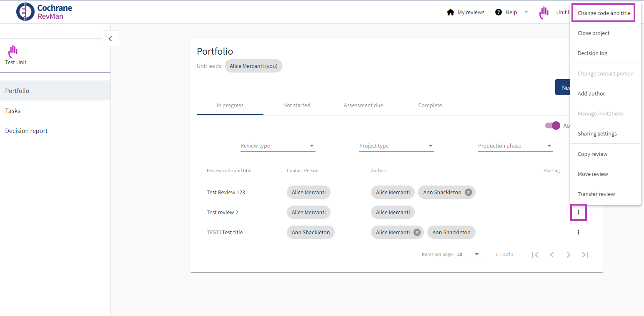Select Add author in the menu
Image resolution: width=644 pixels, height=316 pixels.
tap(591, 93)
